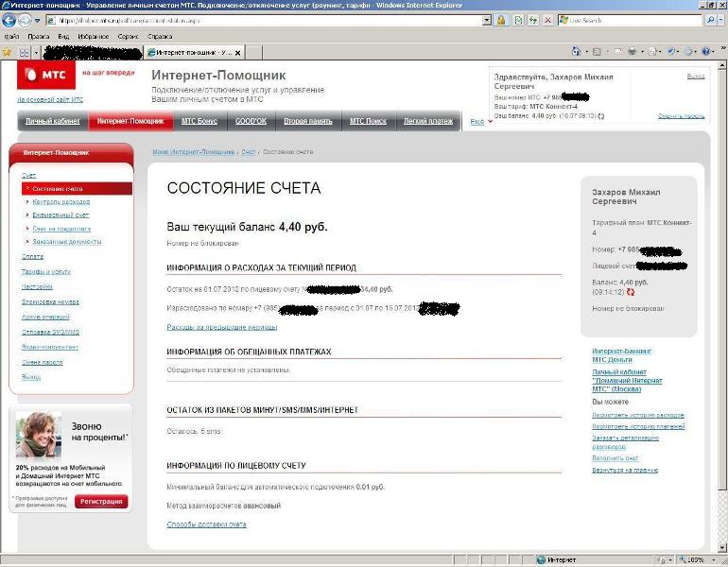
Task: Open Блокировка номера in the sidebar
Action: [50, 301]
